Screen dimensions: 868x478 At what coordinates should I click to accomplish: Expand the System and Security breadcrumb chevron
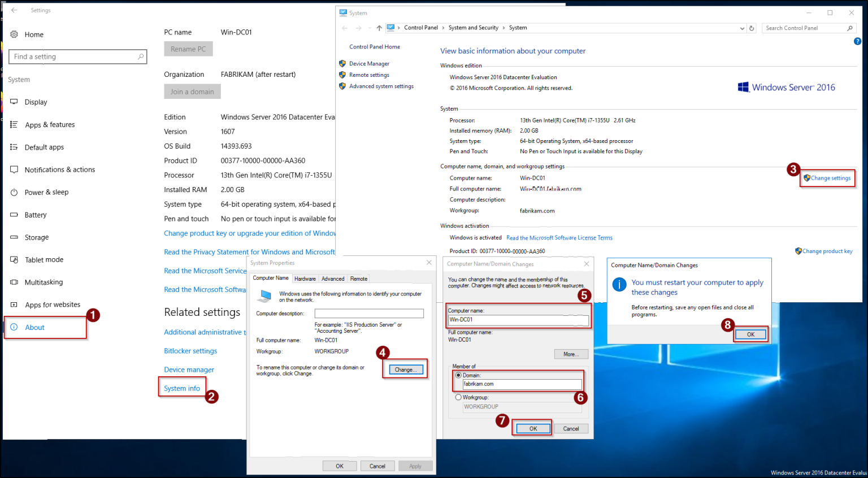tap(502, 27)
